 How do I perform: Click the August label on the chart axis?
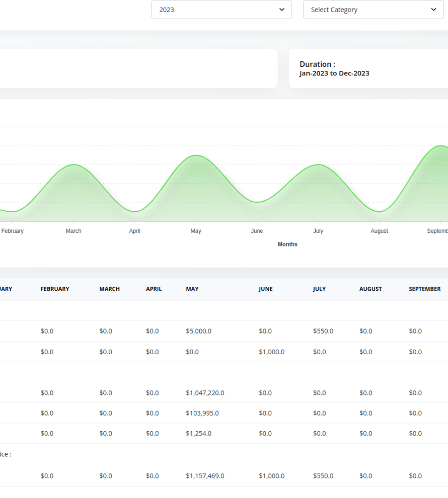[x=379, y=231]
